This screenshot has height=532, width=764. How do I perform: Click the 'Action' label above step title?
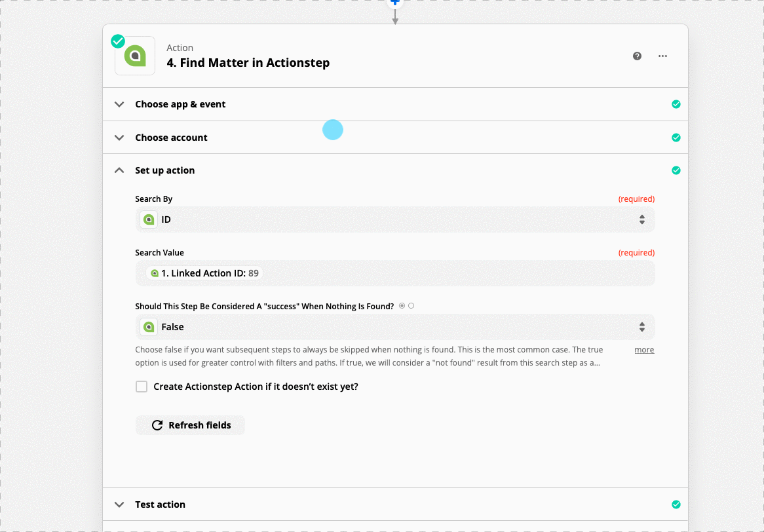(x=180, y=48)
